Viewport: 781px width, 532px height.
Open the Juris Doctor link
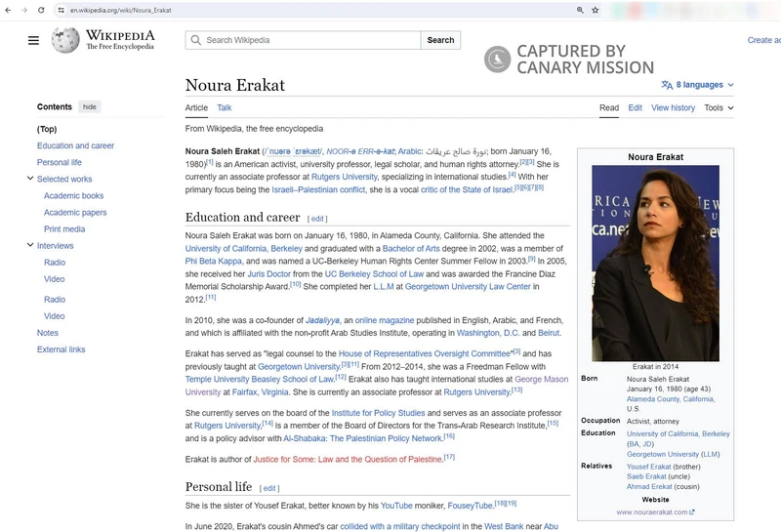tap(269, 274)
